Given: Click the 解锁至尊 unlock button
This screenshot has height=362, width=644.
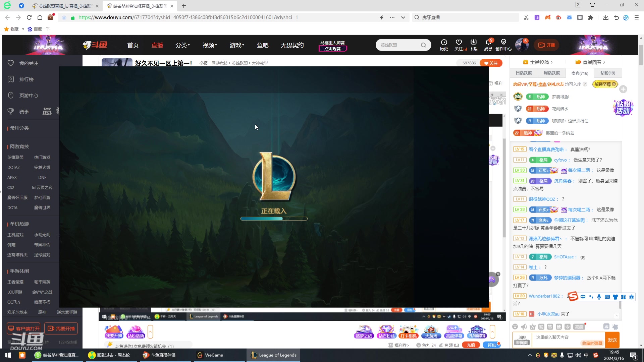Looking at the screenshot, I should [605, 84].
